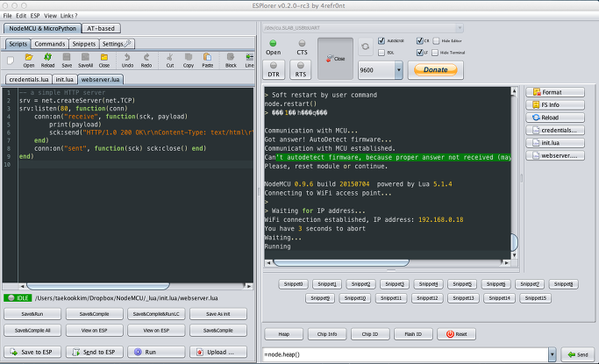Click the Chip Info button
The image size is (599, 364).
click(x=327, y=334)
